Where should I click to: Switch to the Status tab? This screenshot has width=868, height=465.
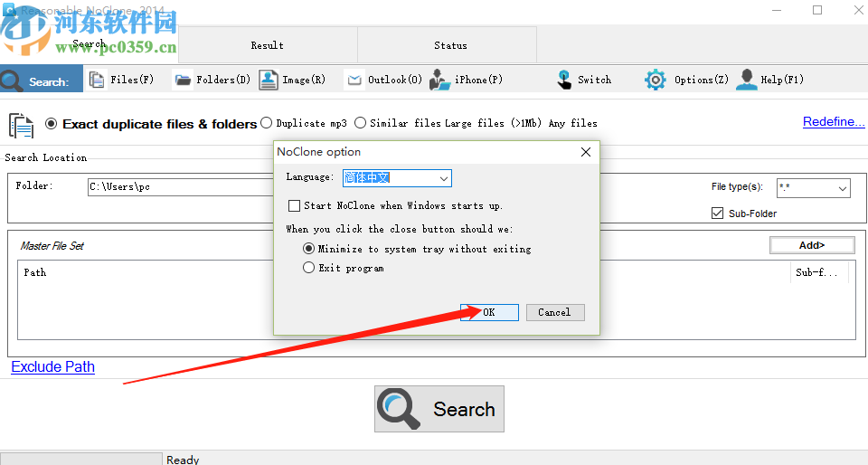[448, 45]
